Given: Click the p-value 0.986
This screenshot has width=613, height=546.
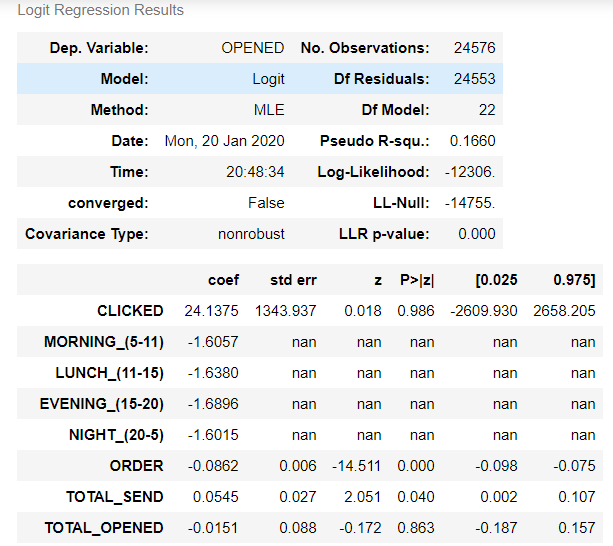Looking at the screenshot, I should (x=416, y=311).
